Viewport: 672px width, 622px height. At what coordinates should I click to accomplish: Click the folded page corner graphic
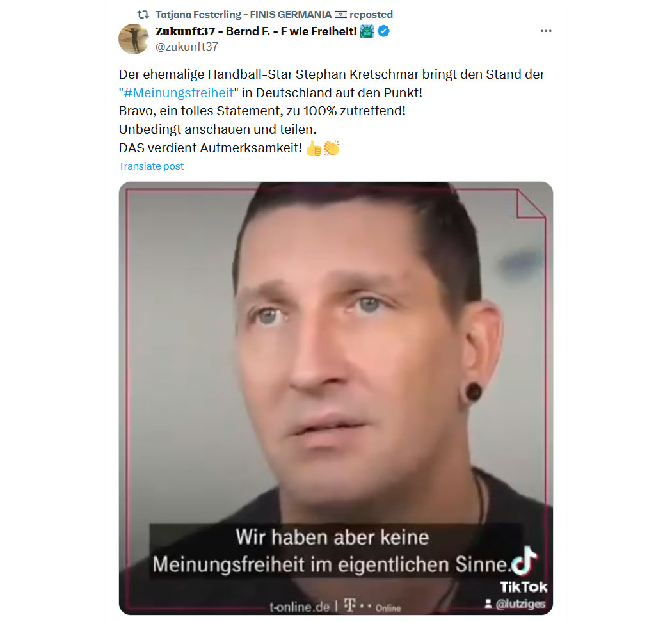(531, 204)
